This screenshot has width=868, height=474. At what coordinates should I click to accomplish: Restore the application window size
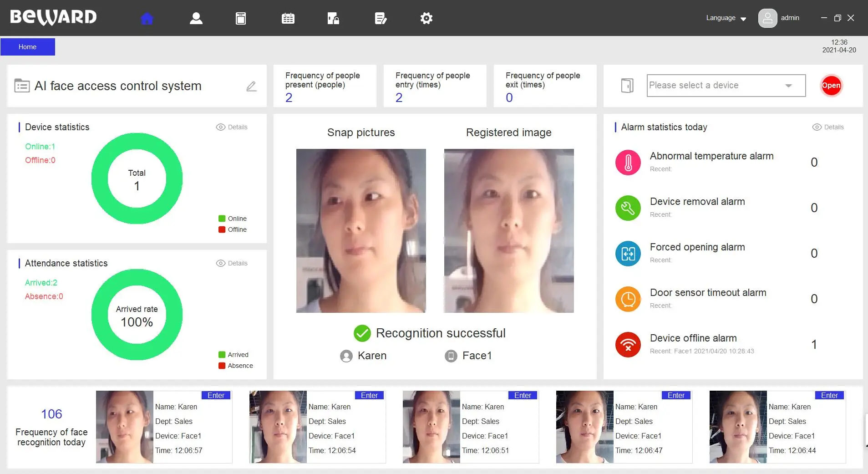coord(838,18)
